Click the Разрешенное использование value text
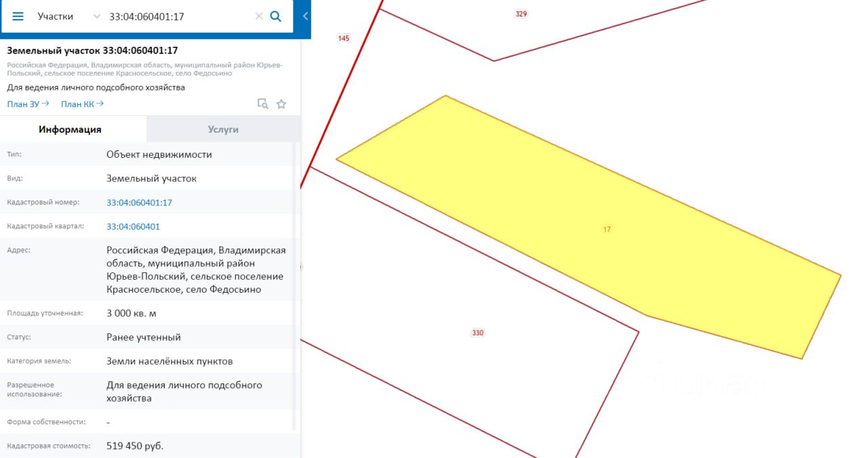This screenshot has height=458, width=868. pos(184,392)
